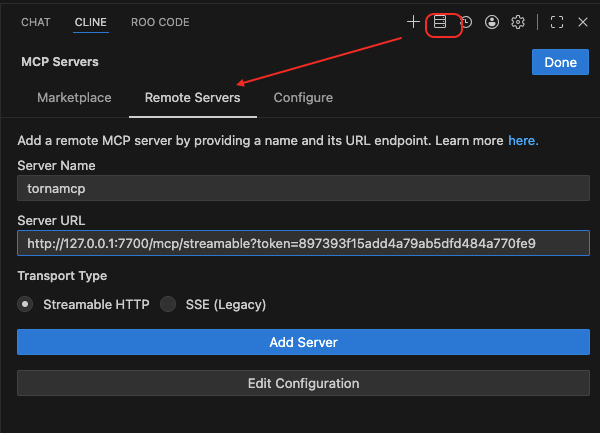600x433 pixels.
Task: Open the account profile icon
Action: pos(492,22)
